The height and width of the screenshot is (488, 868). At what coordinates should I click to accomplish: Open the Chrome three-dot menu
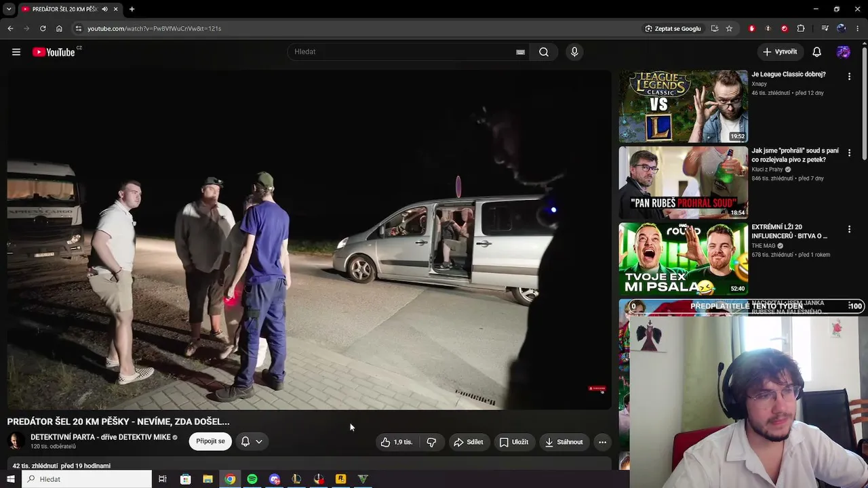859,28
